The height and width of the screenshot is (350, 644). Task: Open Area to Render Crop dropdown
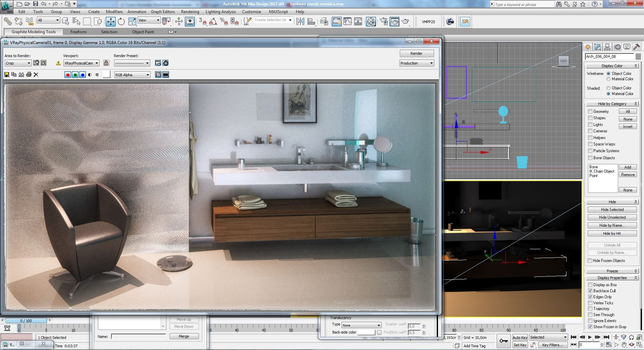(x=18, y=63)
